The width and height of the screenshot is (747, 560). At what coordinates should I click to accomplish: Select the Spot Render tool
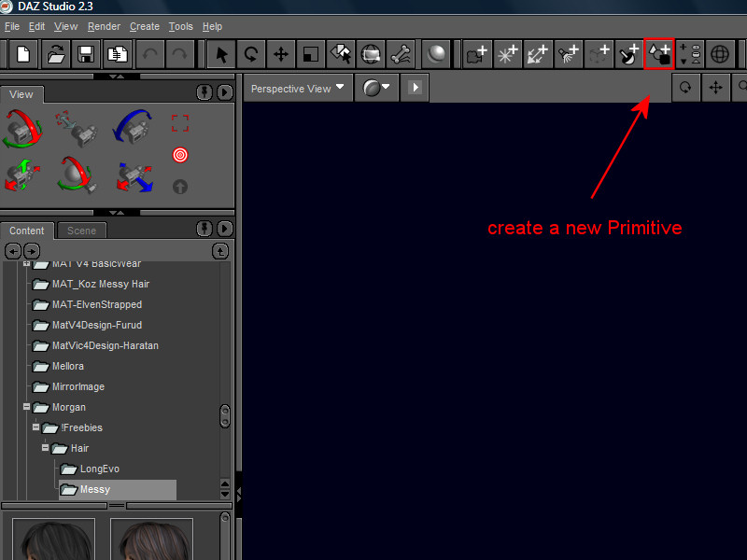pyautogui.click(x=371, y=54)
